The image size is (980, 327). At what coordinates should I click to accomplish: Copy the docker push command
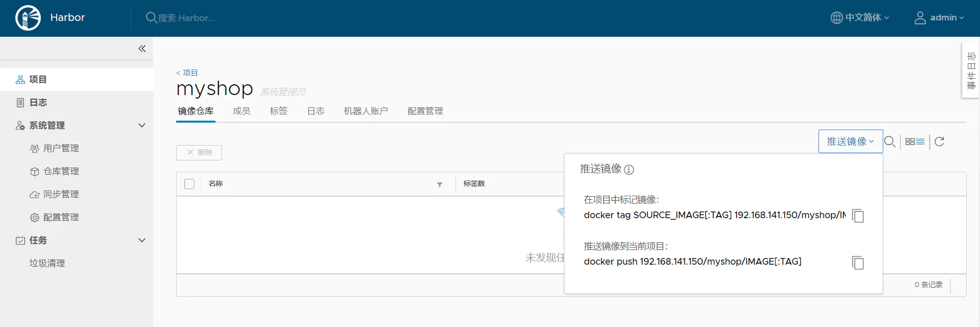pyautogui.click(x=858, y=263)
